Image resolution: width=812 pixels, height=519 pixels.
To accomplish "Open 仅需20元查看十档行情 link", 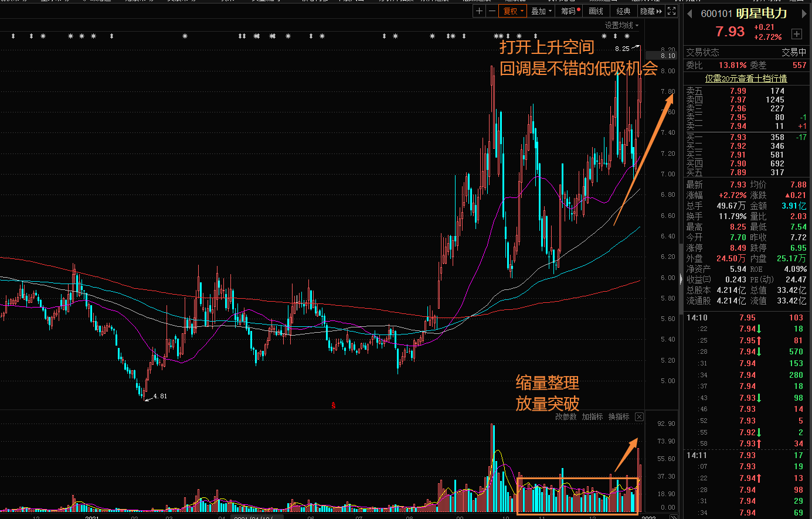I will 746,78.
